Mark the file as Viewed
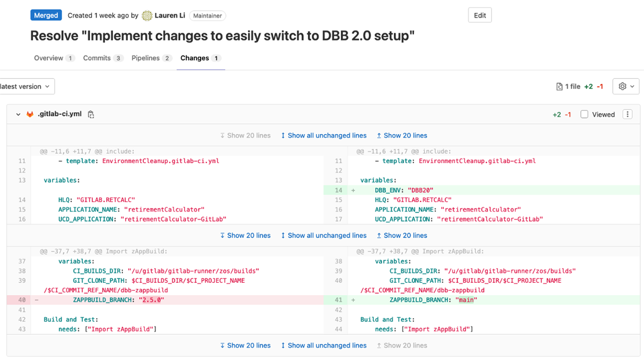The width and height of the screenshot is (644, 359). click(584, 114)
